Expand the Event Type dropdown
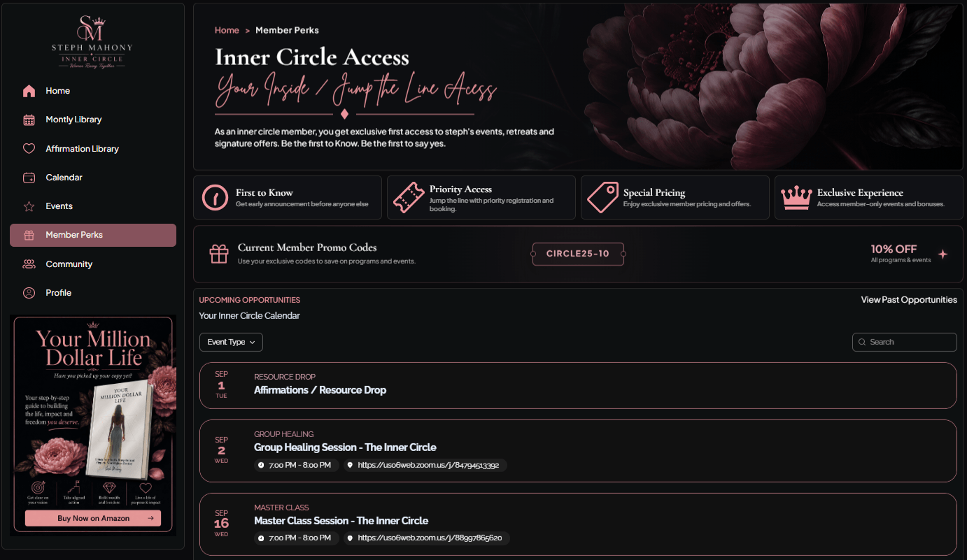The height and width of the screenshot is (560, 967). [231, 342]
